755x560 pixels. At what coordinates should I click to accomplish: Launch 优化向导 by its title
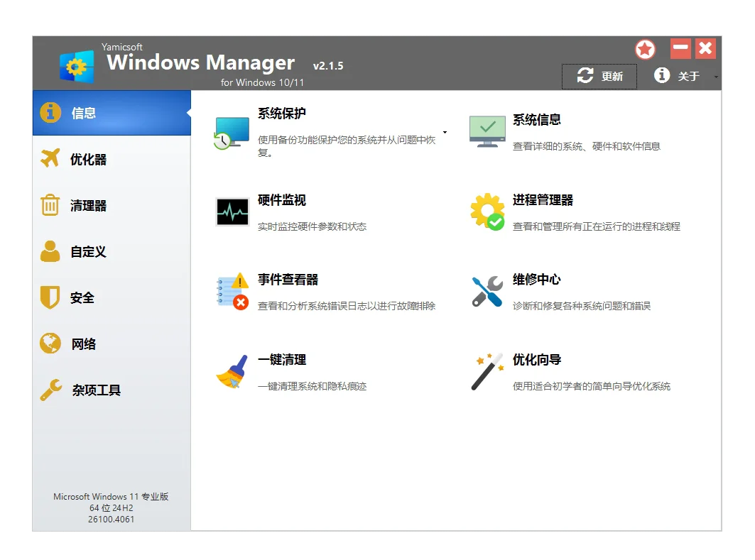[536, 360]
